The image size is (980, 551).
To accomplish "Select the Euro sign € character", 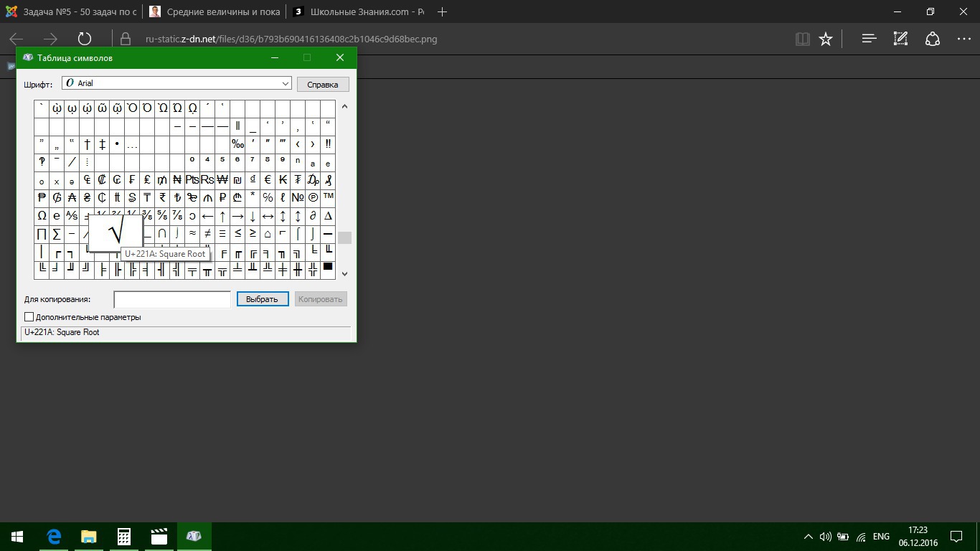I will point(268,180).
